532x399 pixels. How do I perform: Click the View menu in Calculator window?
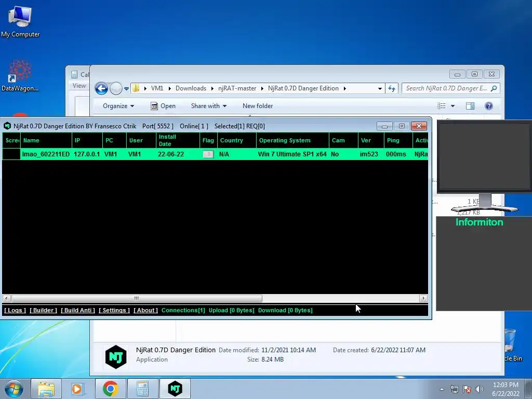[79, 86]
